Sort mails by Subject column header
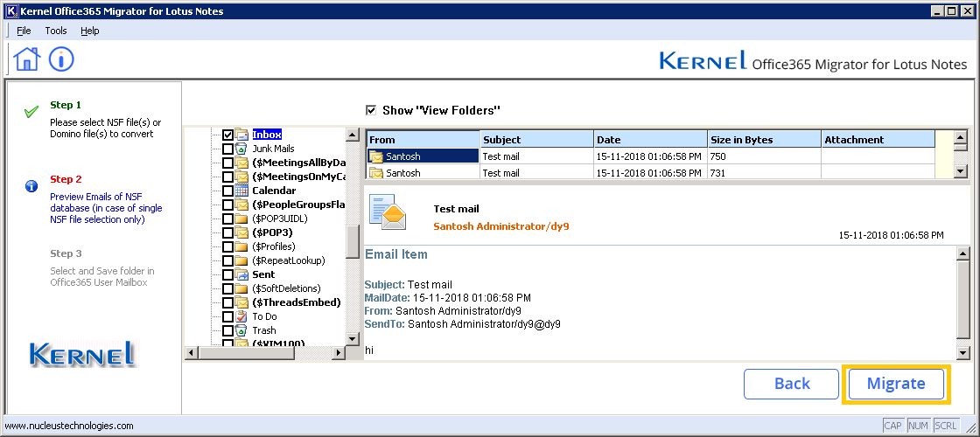Viewport: 980px width, 437px height. [537, 139]
